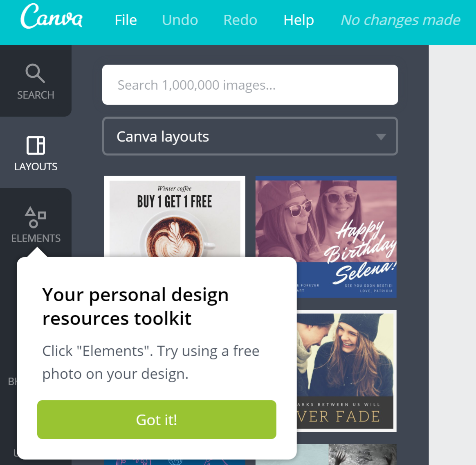Select the couple Never Fade layout

pyautogui.click(x=346, y=371)
